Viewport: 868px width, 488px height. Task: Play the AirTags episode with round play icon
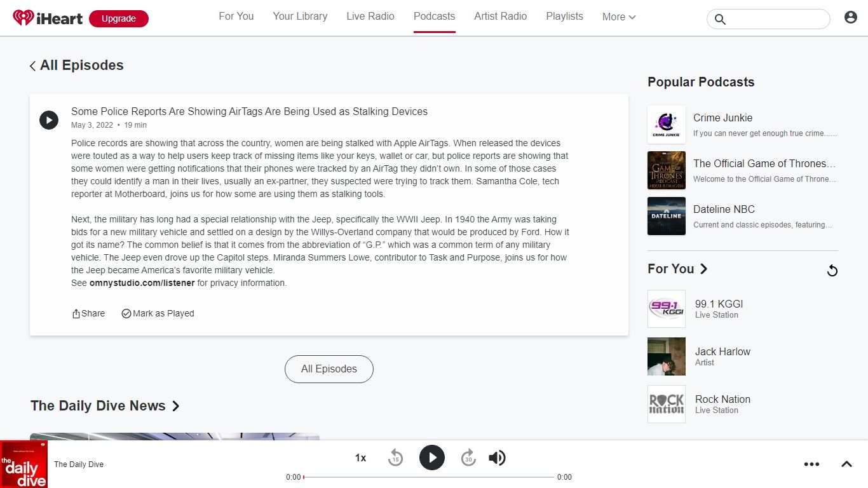point(49,120)
